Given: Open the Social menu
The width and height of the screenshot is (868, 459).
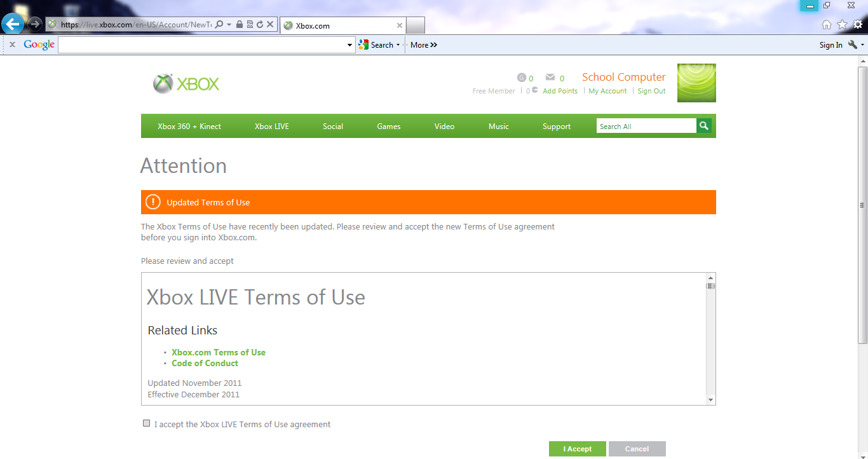Looking at the screenshot, I should click(333, 127).
